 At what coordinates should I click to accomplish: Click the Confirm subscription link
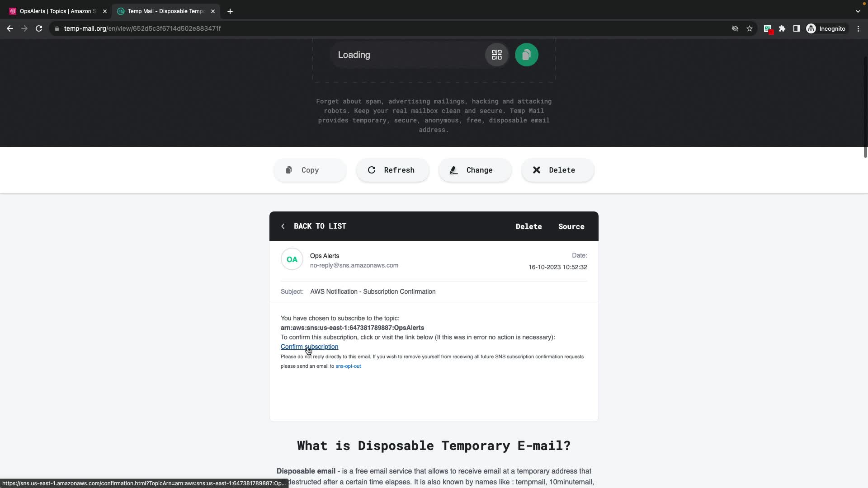click(309, 347)
